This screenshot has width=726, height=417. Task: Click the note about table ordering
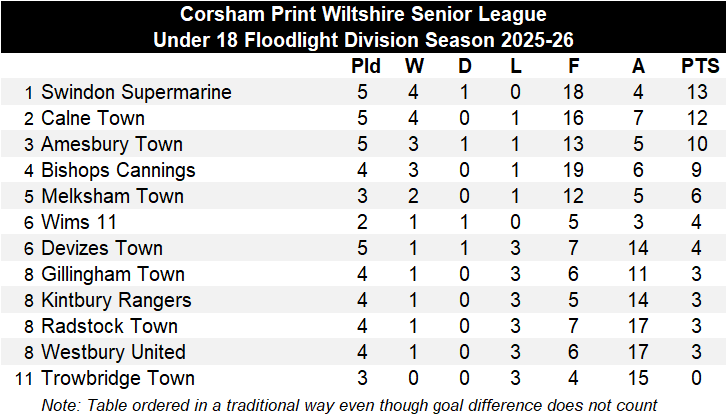click(x=363, y=405)
